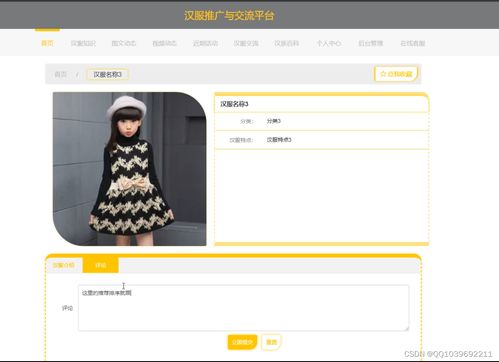Click the 重置 reset button

[x=271, y=342]
